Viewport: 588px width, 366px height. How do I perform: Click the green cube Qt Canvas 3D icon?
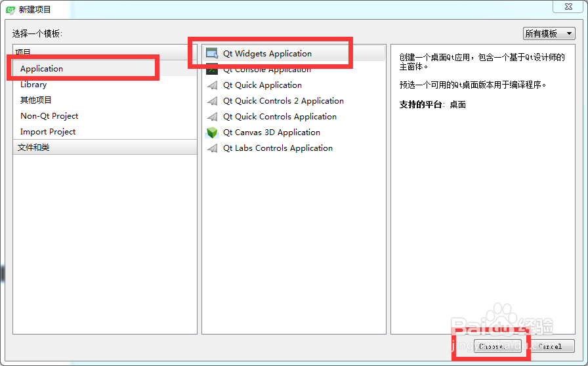[x=212, y=132]
